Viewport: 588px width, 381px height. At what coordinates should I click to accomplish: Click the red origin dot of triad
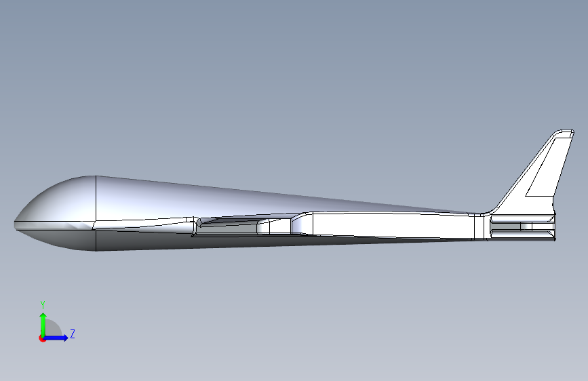(x=42, y=338)
